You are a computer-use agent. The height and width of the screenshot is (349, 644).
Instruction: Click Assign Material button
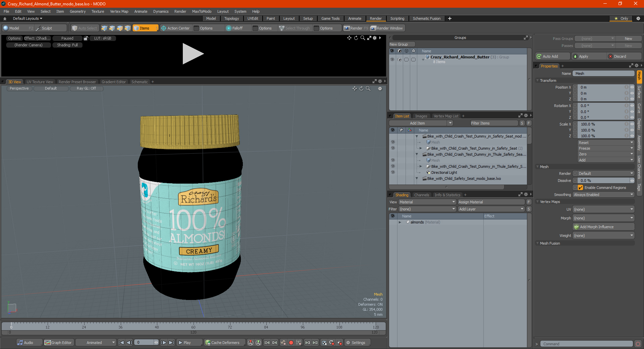point(491,202)
